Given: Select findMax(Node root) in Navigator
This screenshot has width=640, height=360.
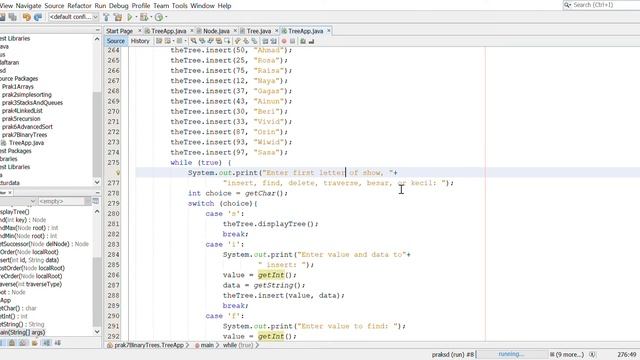Looking at the screenshot, I should click(x=29, y=228).
